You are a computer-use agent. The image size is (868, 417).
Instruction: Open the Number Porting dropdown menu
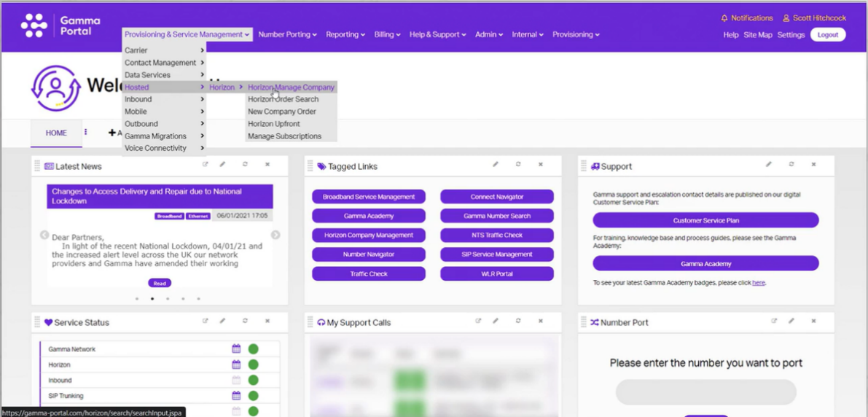pyautogui.click(x=287, y=34)
